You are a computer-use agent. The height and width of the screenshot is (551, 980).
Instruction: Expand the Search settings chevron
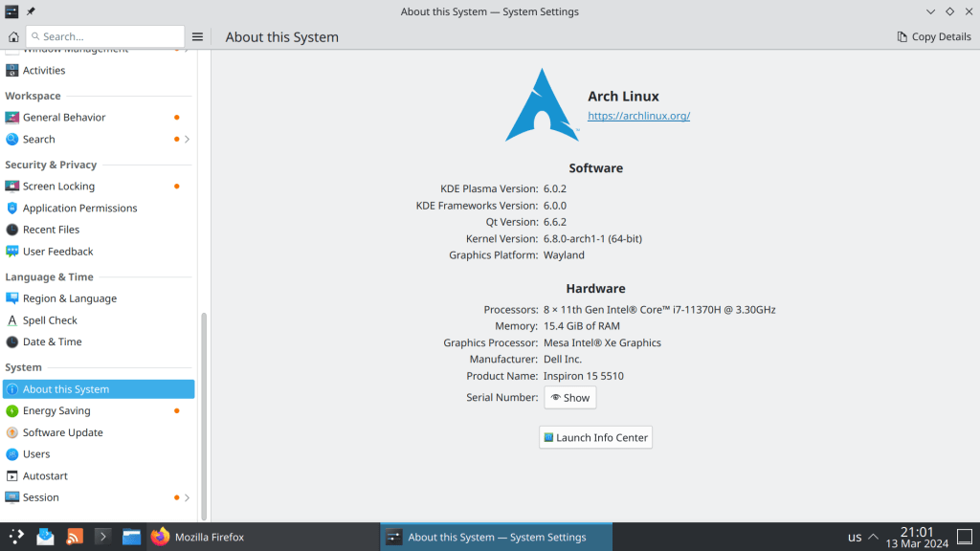tap(187, 140)
